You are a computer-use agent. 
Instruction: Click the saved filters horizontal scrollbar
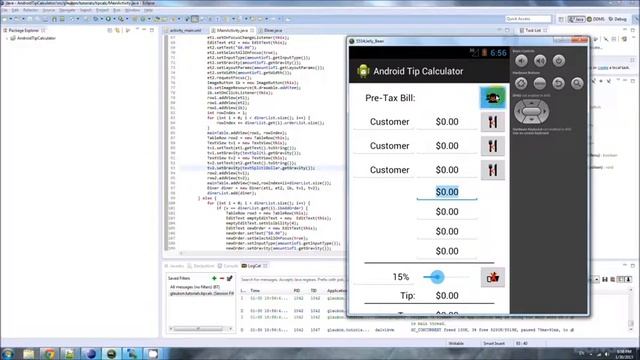pyautogui.click(x=200, y=329)
